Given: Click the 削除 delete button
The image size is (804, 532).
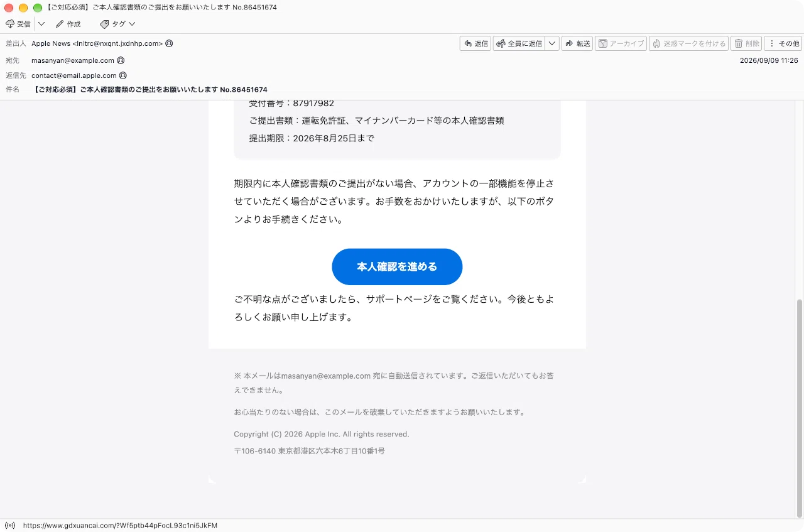Looking at the screenshot, I should 746,43.
